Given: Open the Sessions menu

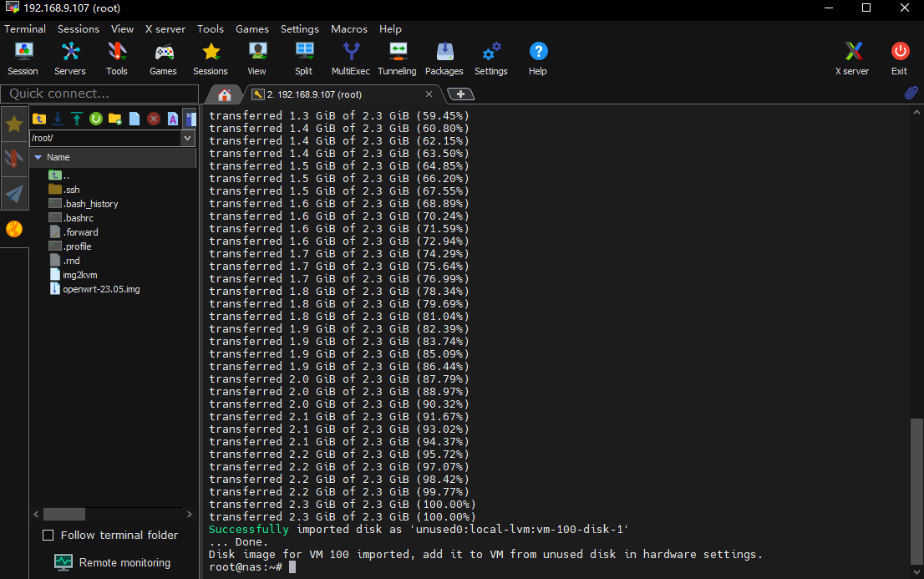Looking at the screenshot, I should (x=79, y=29).
